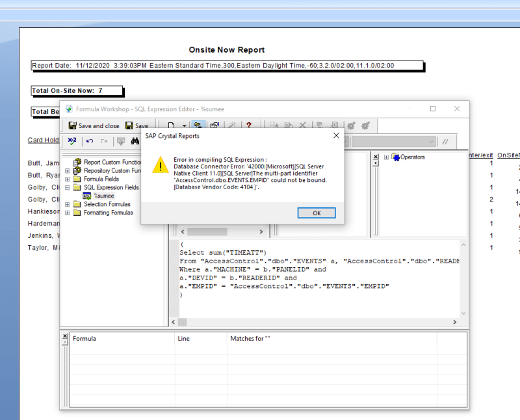The height and width of the screenshot is (420, 520).
Task: Open the grayed dropdown beside comment icon
Action: (x=394, y=142)
